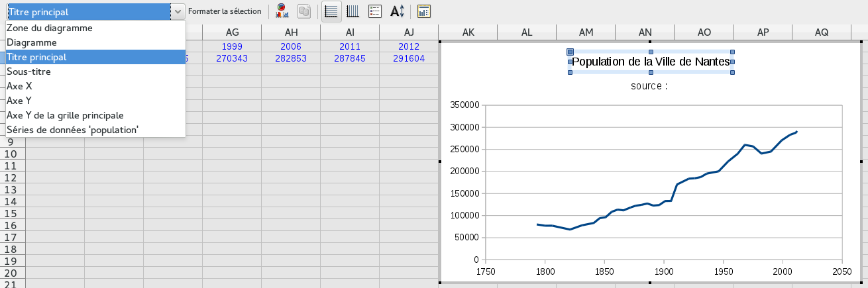This screenshot has height=288, width=868.
Task: Click the chart type icon
Action: point(282,11)
